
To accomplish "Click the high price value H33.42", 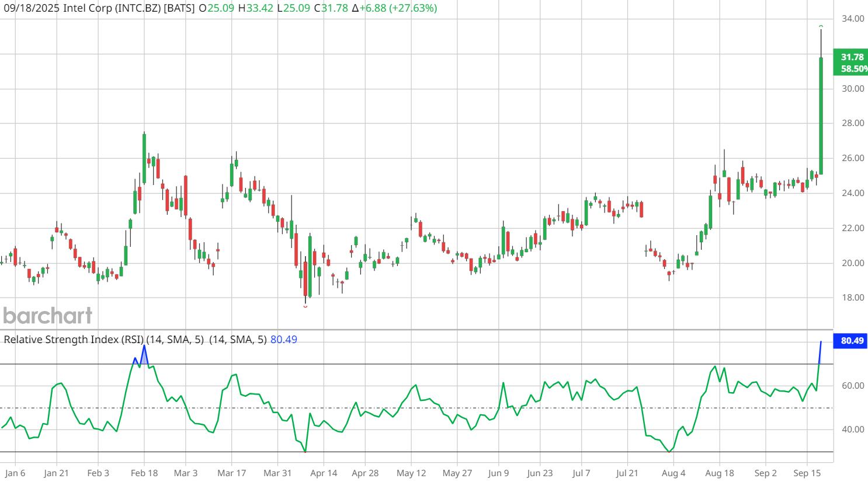I will 256,8.
